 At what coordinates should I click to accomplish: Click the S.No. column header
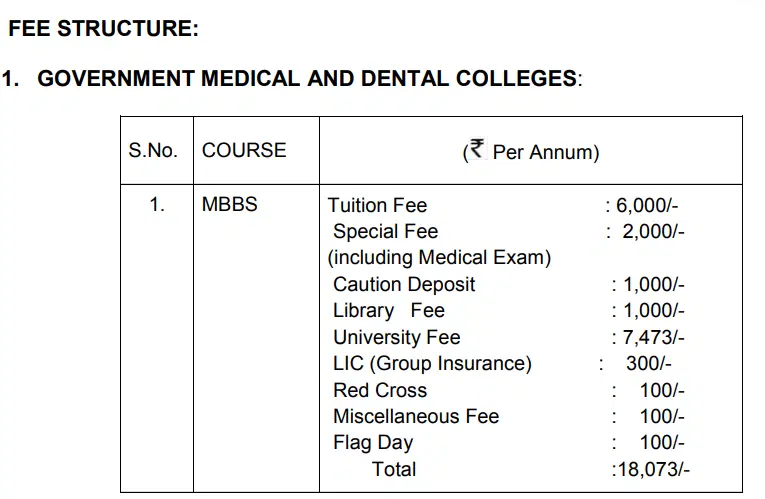point(153,151)
